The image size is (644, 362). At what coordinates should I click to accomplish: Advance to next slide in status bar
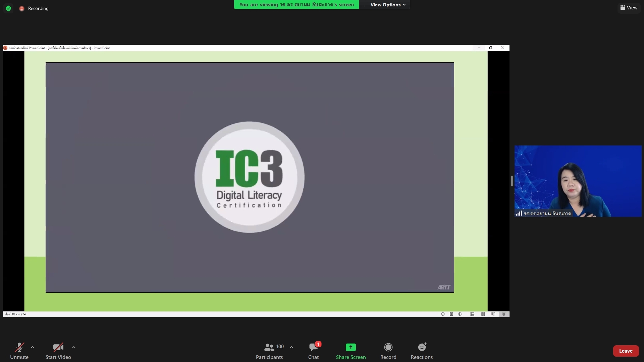pyautogui.click(x=460, y=314)
